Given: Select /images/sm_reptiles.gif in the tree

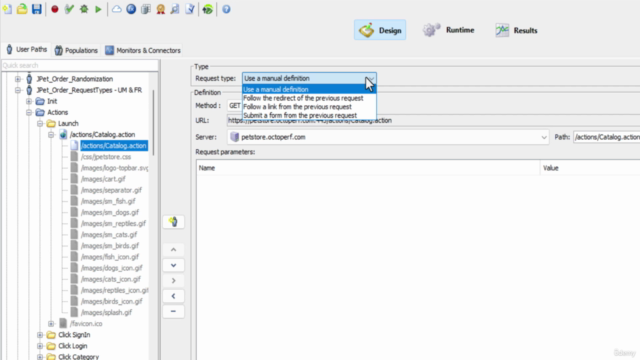Looking at the screenshot, I should pyautogui.click(x=113, y=223).
